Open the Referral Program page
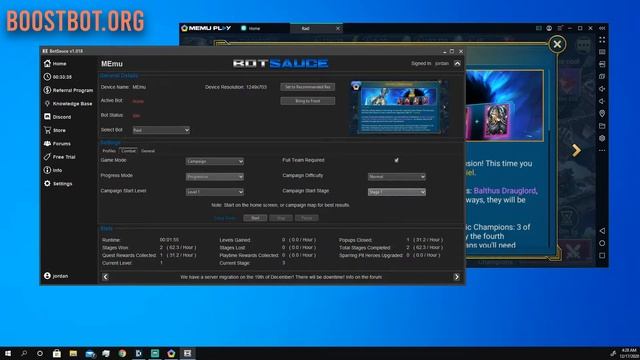 pyautogui.click(x=69, y=90)
